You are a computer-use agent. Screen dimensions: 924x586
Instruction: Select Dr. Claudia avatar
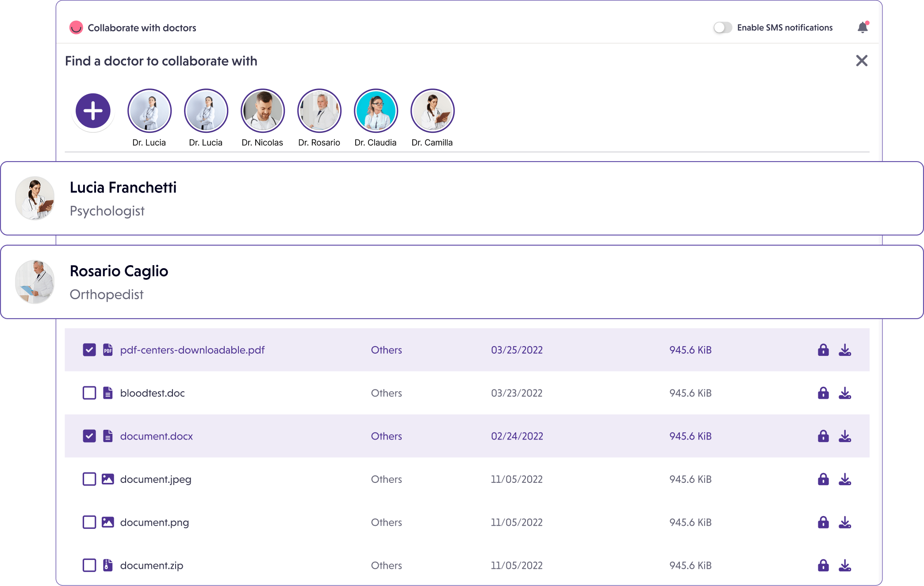(376, 111)
